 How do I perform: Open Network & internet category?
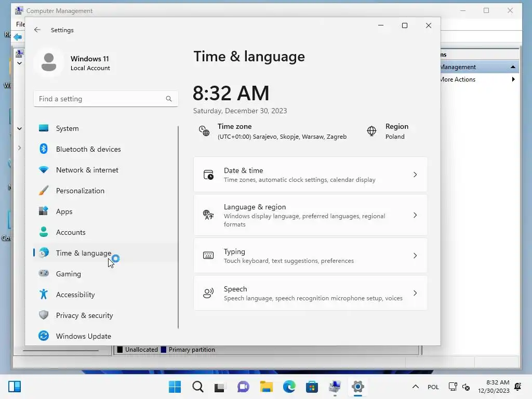[105, 170]
